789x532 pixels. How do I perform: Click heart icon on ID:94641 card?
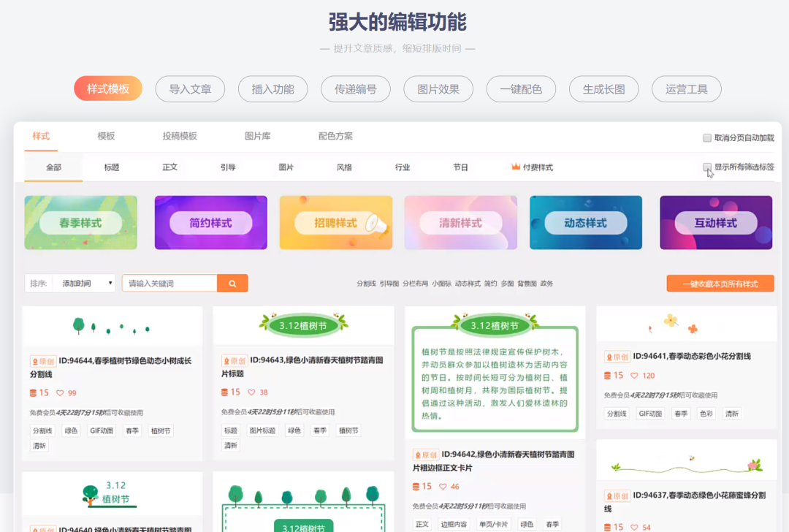coord(634,376)
